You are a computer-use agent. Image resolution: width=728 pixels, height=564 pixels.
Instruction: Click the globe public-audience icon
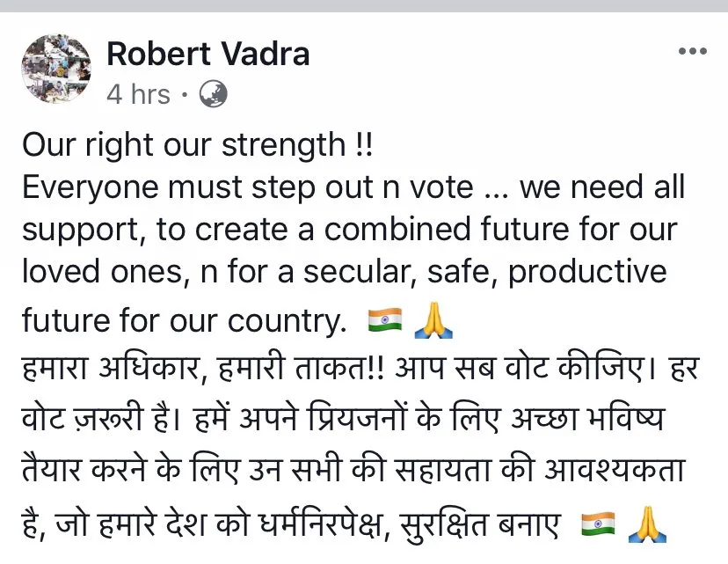[213, 94]
